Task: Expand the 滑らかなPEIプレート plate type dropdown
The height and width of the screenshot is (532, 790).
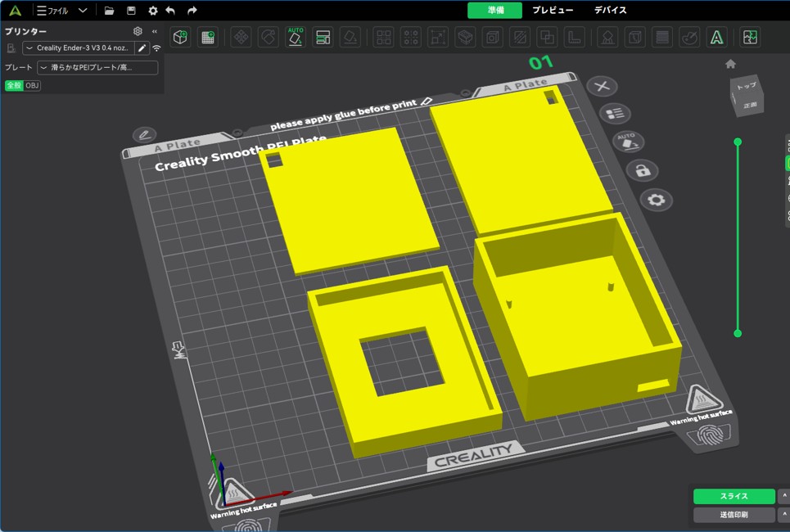Action: coord(97,67)
